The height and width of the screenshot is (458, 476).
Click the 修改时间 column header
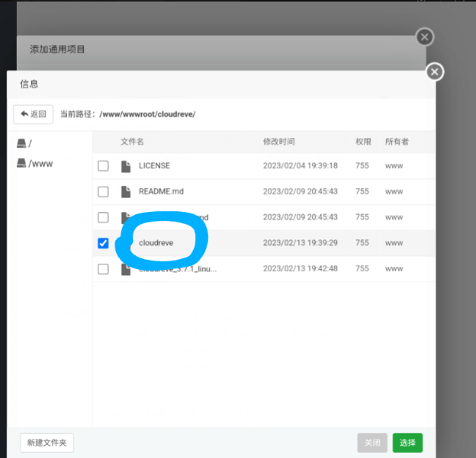278,142
